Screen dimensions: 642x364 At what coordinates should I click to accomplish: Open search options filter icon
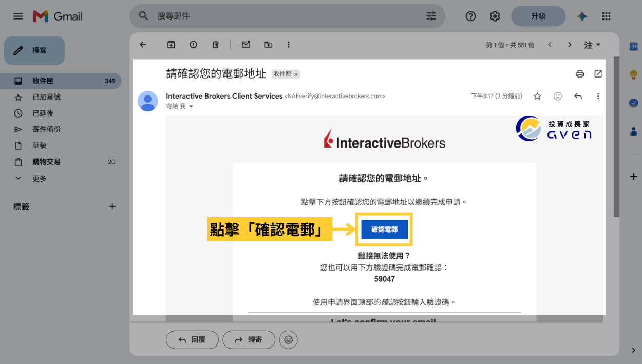(431, 16)
